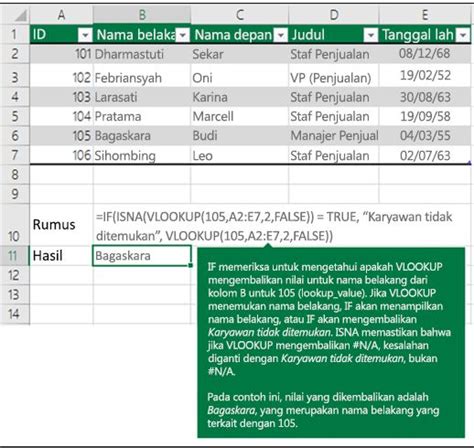Open the Nama depan filter dropdown
The height and width of the screenshot is (448, 474).
pyautogui.click(x=281, y=35)
